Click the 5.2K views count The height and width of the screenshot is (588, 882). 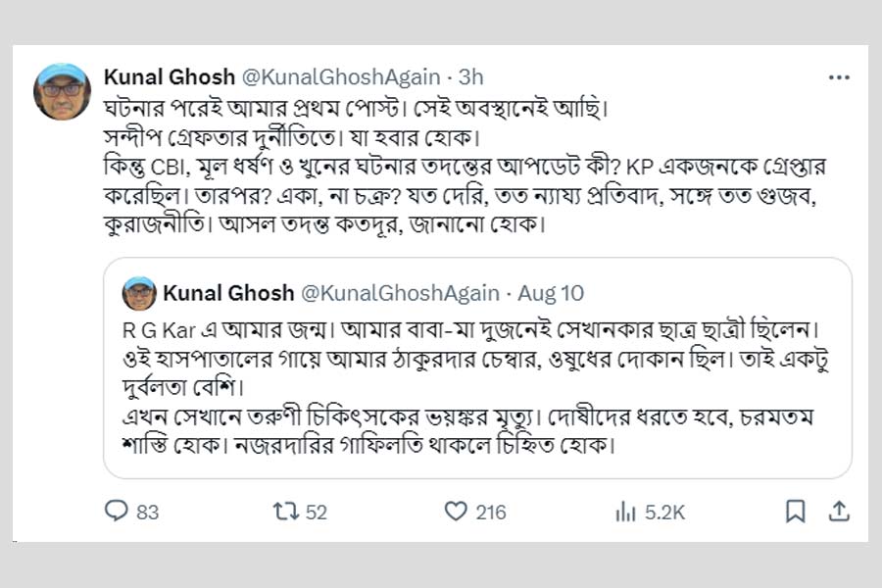(663, 512)
